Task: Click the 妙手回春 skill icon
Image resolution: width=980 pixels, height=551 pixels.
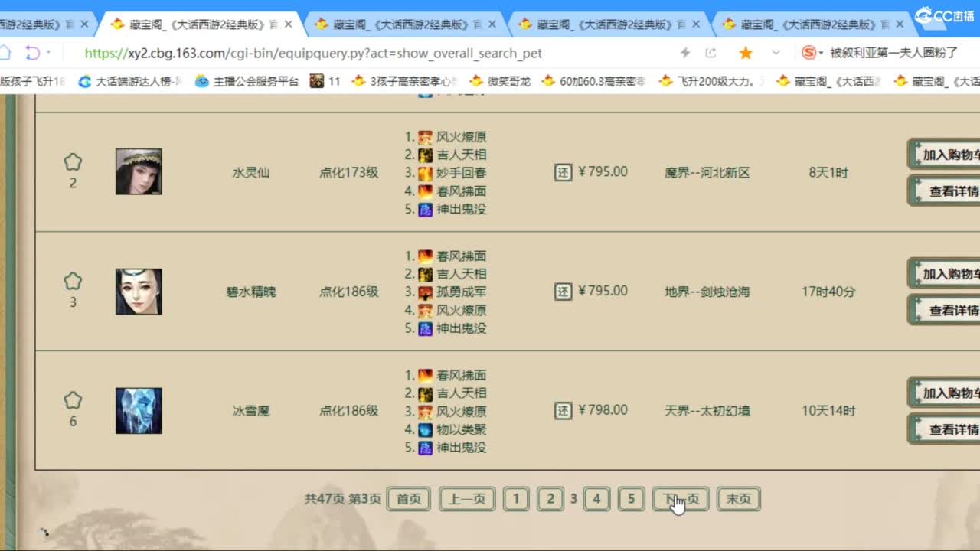Action: click(425, 173)
